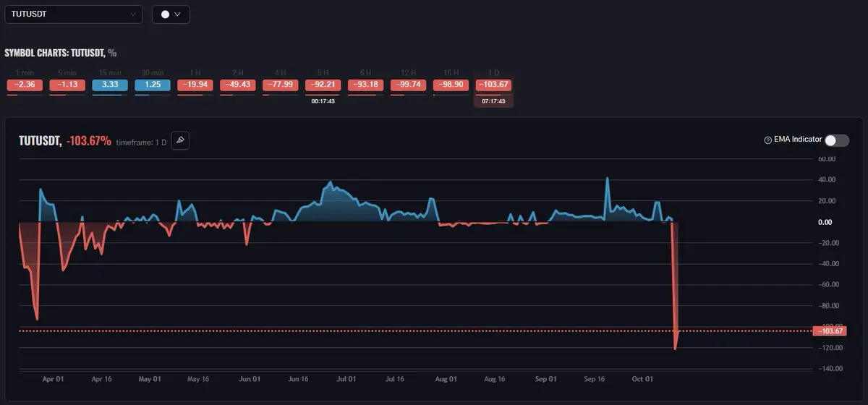Choose the 2 H timeframe value -49.43
Screen dimensions: 868x405
[x=238, y=85]
